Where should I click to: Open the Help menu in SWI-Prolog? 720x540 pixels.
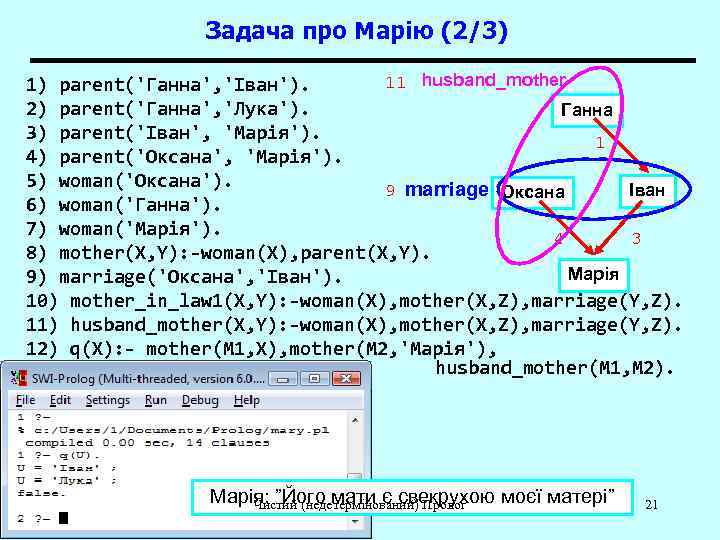247,400
